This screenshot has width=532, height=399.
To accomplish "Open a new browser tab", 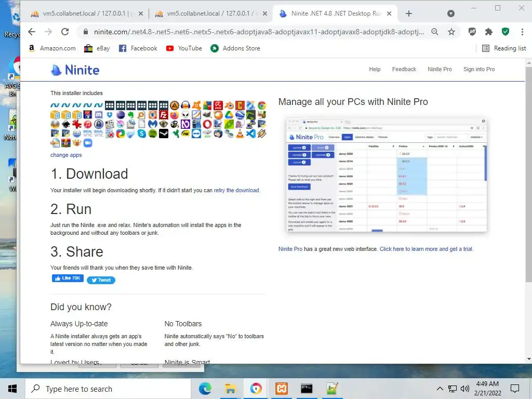I will coord(409,14).
